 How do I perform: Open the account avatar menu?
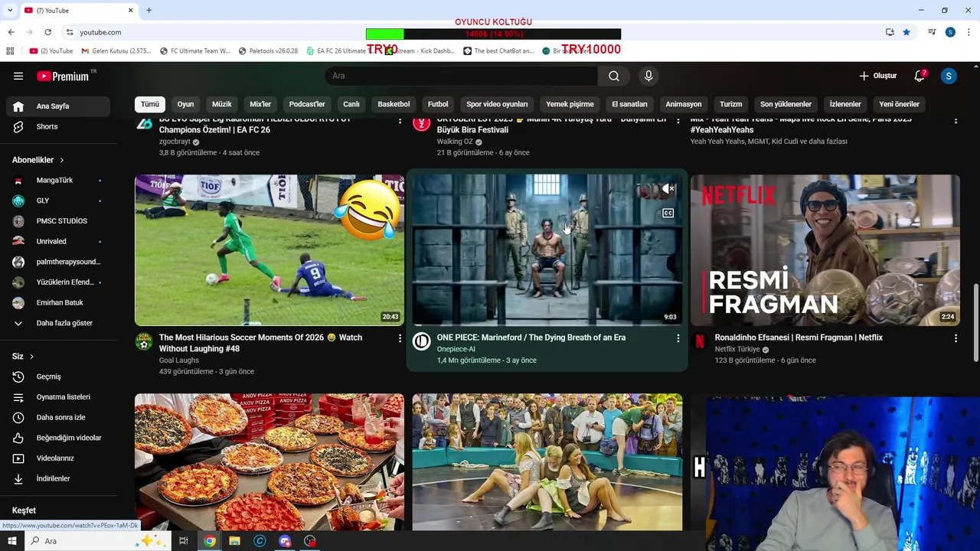tap(949, 76)
